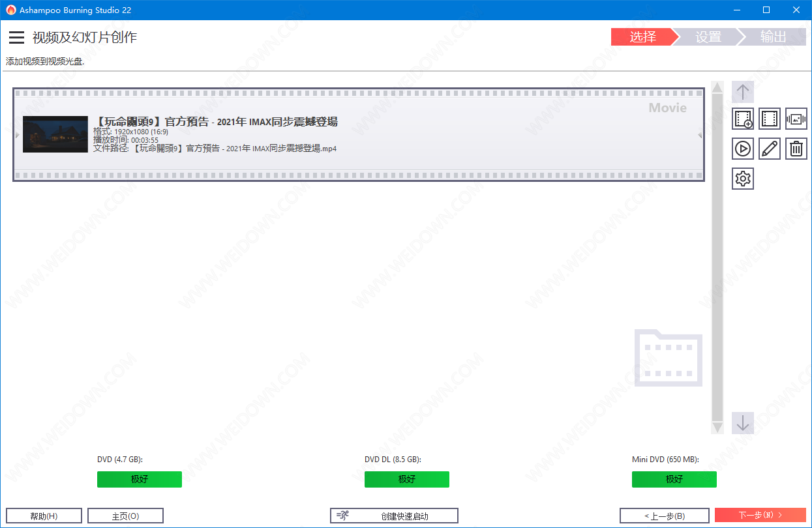Screen dimensions: 812x528
Task: Click the 文件路径 line ending in .mp4
Action: pos(215,149)
